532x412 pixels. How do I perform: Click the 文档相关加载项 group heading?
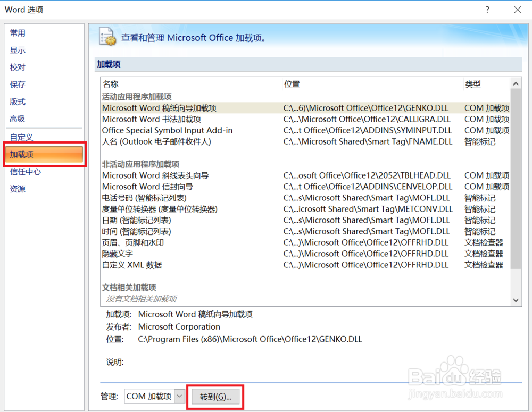pos(129,288)
